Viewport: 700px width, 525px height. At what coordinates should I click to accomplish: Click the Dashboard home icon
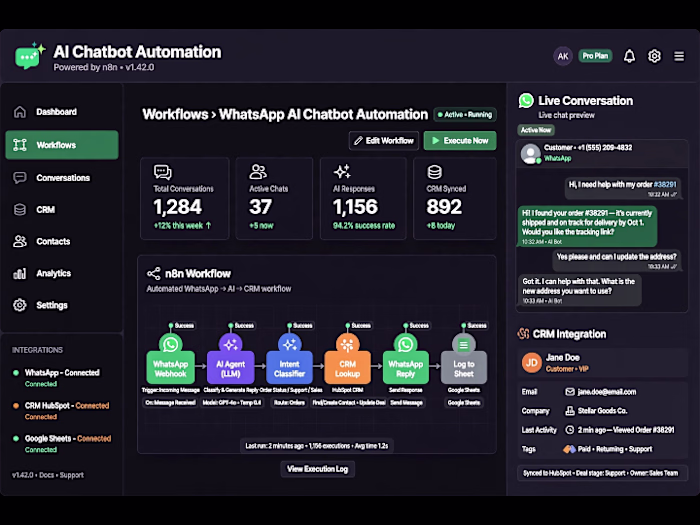[x=20, y=112]
